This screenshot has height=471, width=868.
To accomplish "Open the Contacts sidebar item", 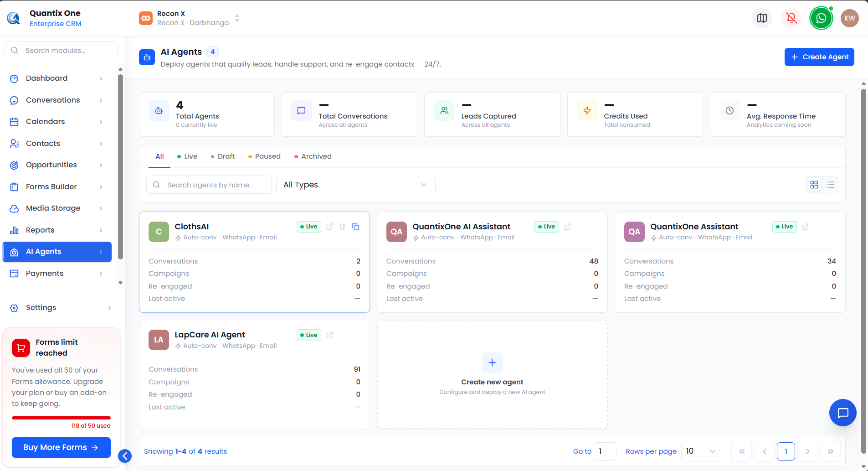I will click(x=57, y=144).
